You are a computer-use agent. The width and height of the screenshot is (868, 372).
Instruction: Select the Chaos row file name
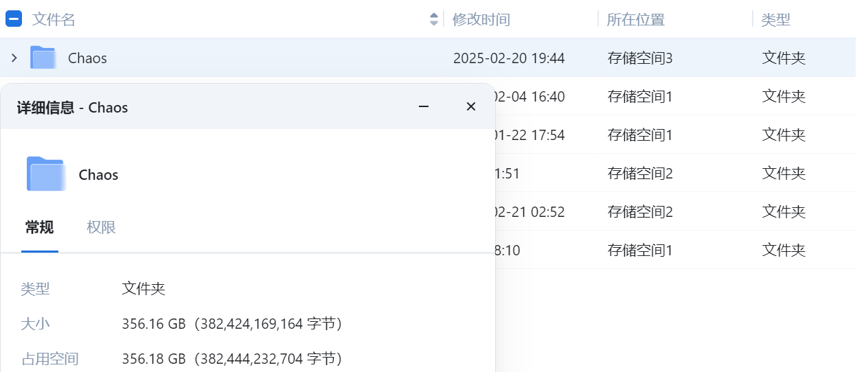point(87,58)
